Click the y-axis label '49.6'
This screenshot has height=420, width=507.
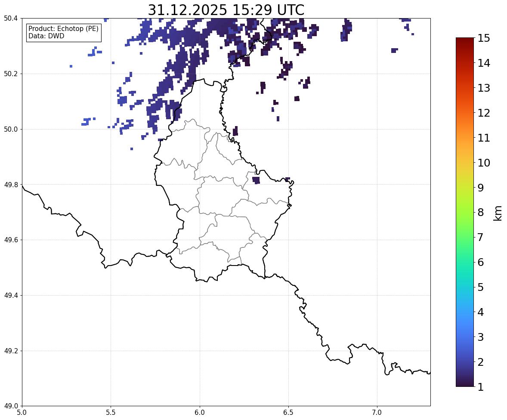click(x=11, y=240)
